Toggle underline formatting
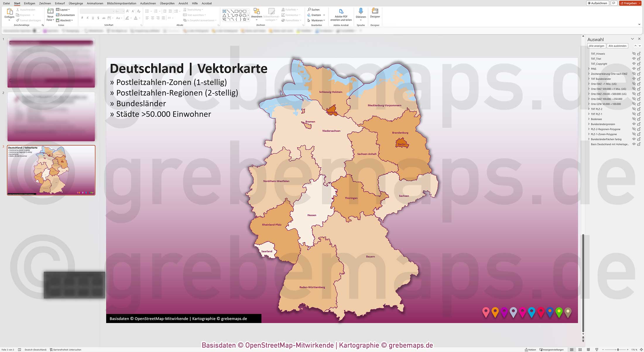644x352 pixels. (93, 18)
